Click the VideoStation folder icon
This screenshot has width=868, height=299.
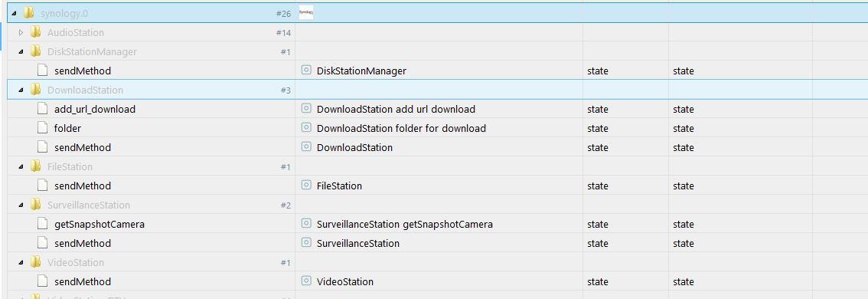(x=35, y=262)
